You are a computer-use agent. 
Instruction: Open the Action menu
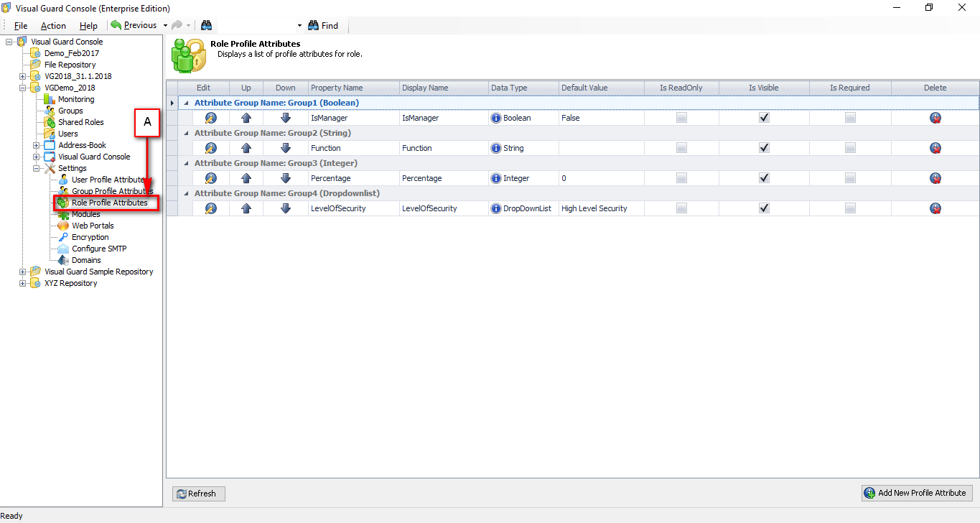click(x=53, y=26)
